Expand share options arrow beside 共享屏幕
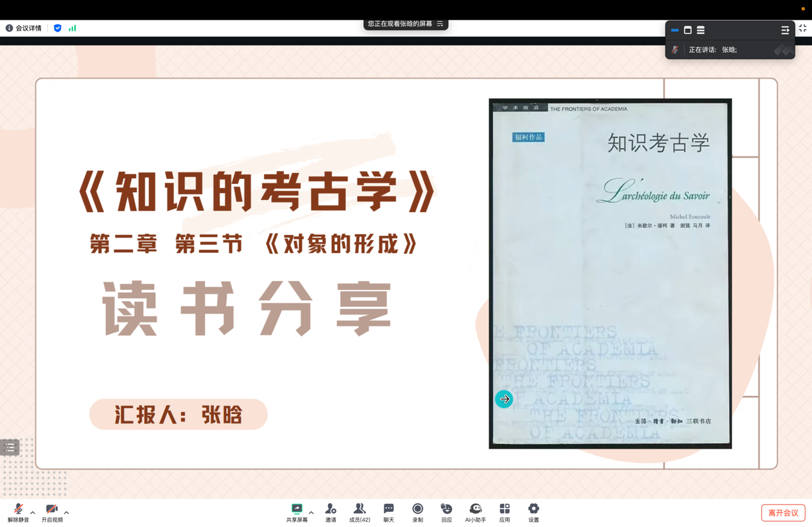 coord(311,512)
